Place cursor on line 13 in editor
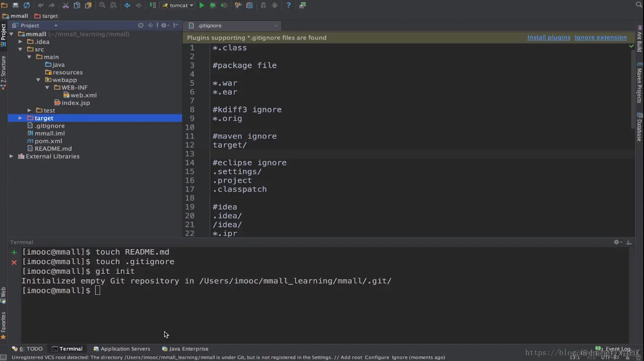This screenshot has height=361, width=644. click(422, 154)
